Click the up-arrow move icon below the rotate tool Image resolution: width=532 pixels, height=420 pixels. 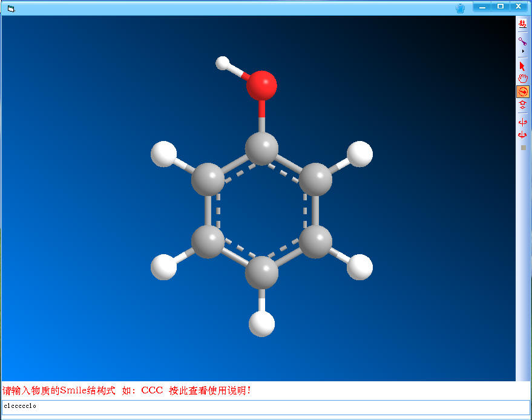pos(523,103)
